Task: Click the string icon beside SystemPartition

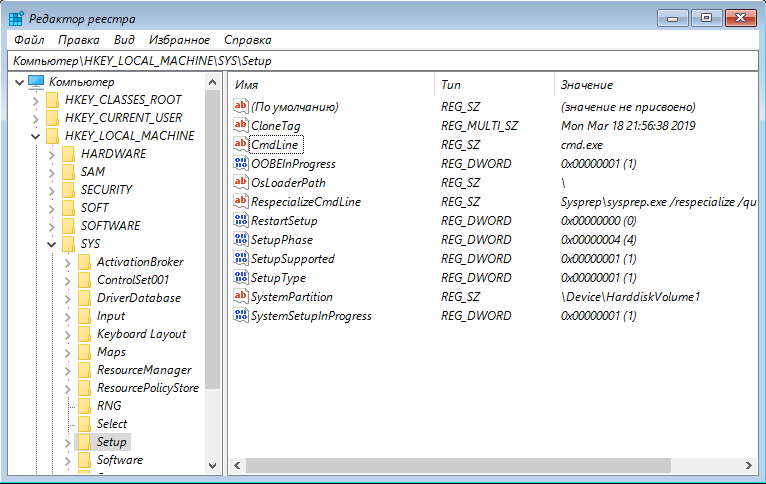Action: (x=240, y=297)
